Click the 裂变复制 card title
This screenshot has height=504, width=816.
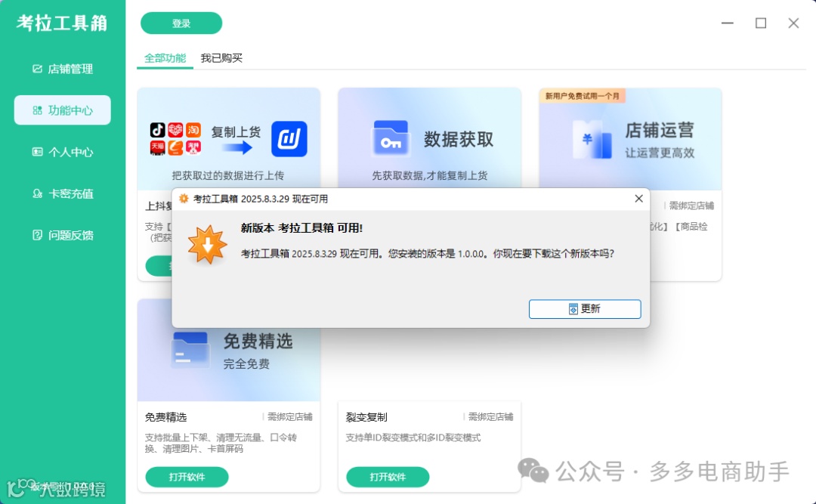[366, 417]
